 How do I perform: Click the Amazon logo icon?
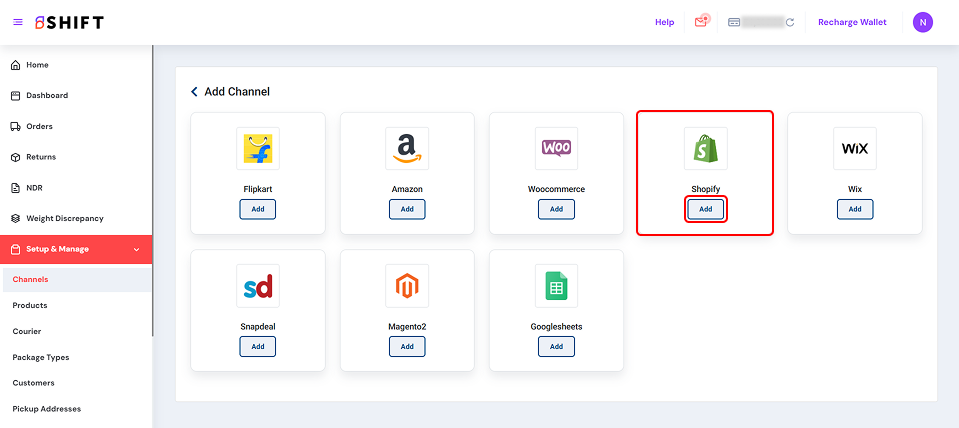pyautogui.click(x=407, y=148)
